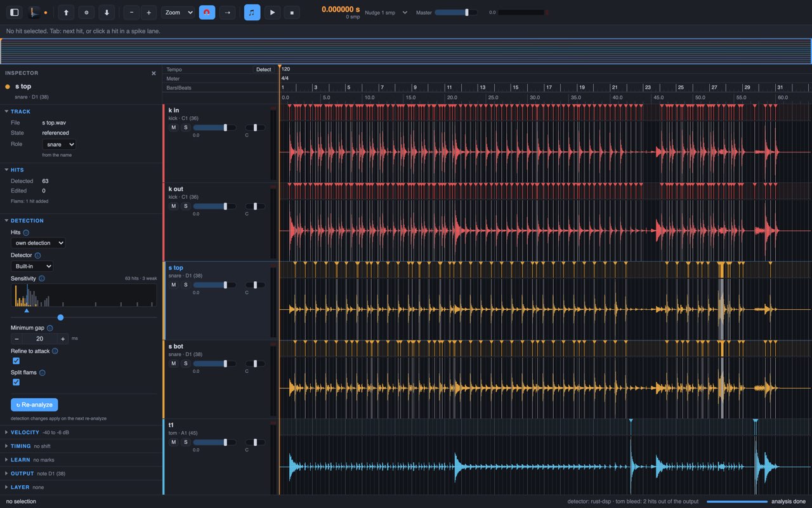Toggle the sidebar panel icon
The width and height of the screenshot is (812, 508).
tap(15, 12)
